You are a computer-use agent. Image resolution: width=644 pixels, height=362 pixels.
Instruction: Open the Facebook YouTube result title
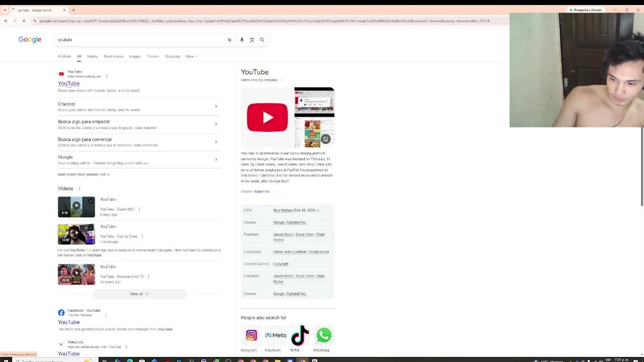coord(68,322)
